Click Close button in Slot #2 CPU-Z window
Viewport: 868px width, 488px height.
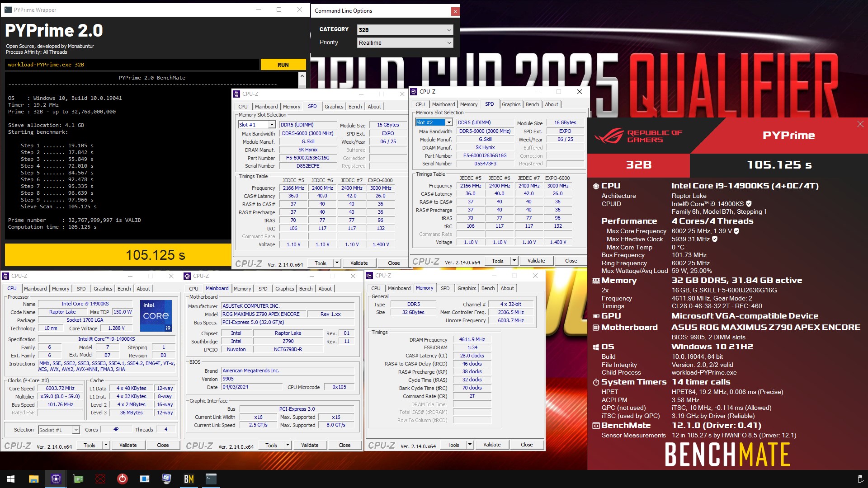click(571, 261)
